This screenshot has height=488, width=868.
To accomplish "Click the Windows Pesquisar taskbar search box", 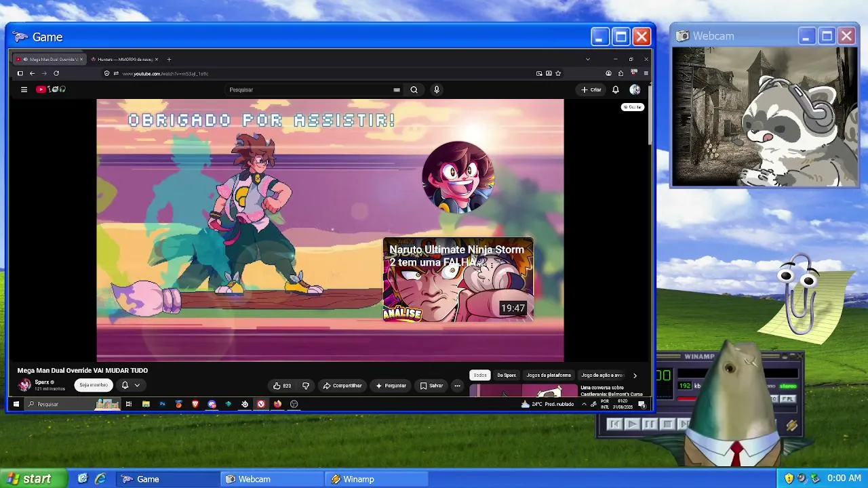I will [x=73, y=404].
